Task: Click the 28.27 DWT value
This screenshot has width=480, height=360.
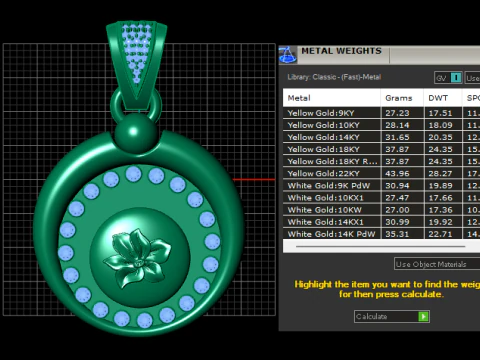Action: point(440,173)
